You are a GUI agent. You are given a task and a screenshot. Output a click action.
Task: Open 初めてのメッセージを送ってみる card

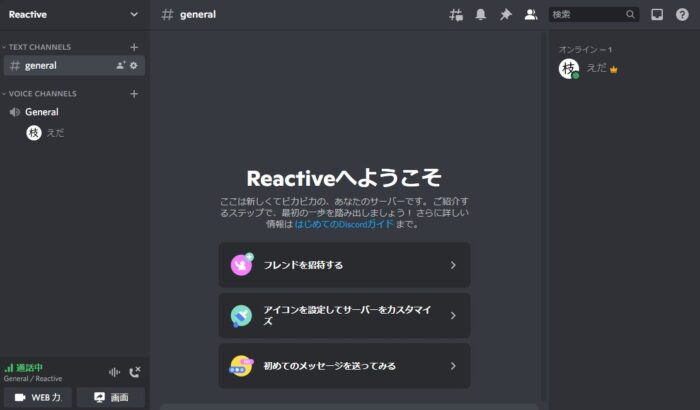[344, 366]
